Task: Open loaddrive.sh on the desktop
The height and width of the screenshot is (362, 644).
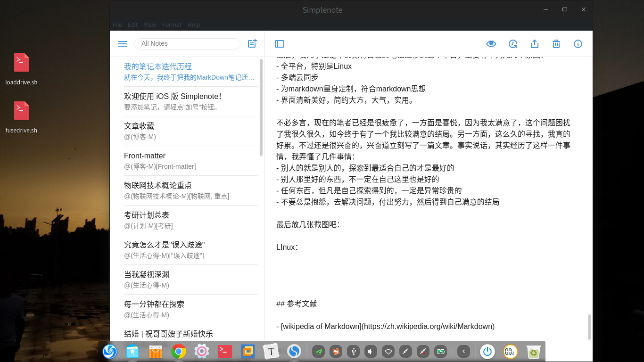Action: pos(21,69)
